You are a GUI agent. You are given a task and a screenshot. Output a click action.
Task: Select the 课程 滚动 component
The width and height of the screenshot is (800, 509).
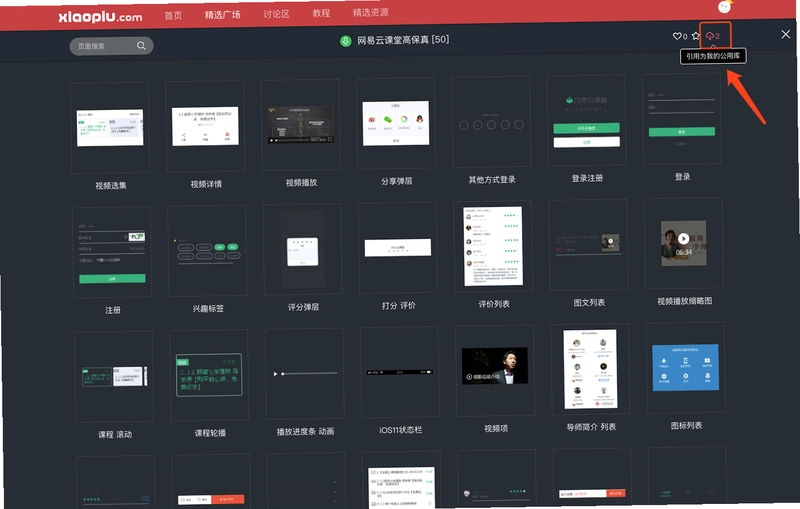[114, 376]
